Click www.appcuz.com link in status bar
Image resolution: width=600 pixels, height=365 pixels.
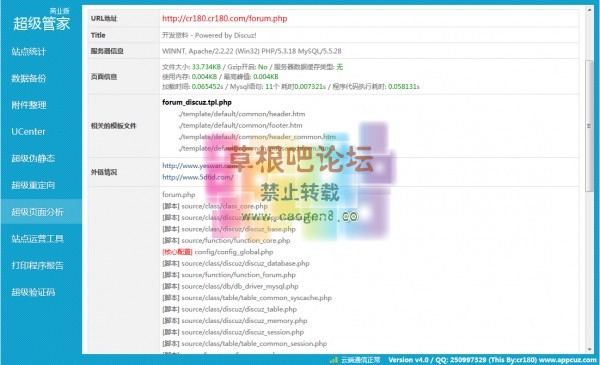(567, 360)
